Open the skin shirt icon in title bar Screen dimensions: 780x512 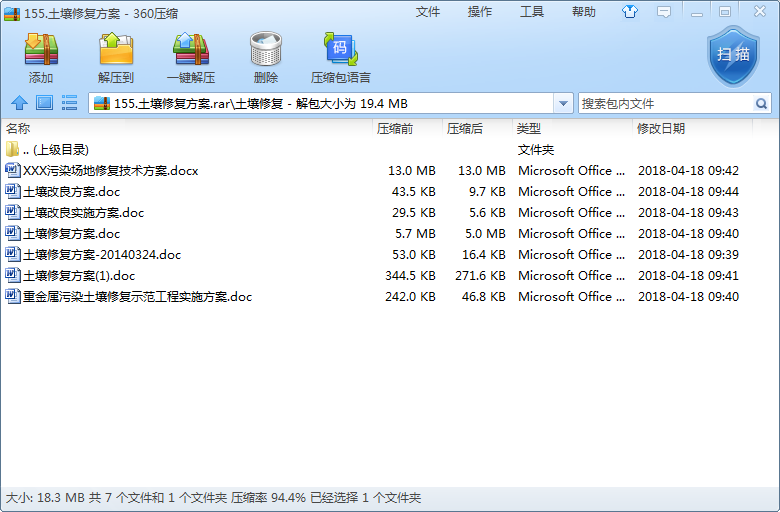coord(629,12)
